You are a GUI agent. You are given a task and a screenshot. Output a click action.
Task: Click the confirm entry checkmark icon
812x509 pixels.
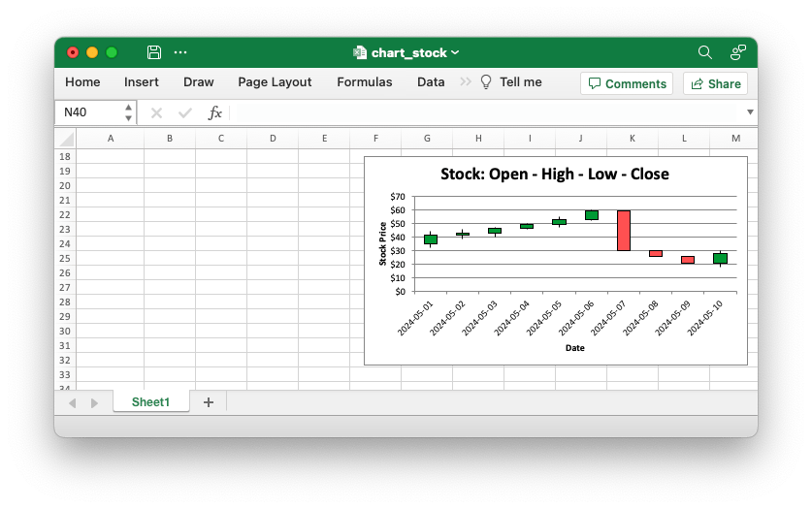pyautogui.click(x=185, y=112)
